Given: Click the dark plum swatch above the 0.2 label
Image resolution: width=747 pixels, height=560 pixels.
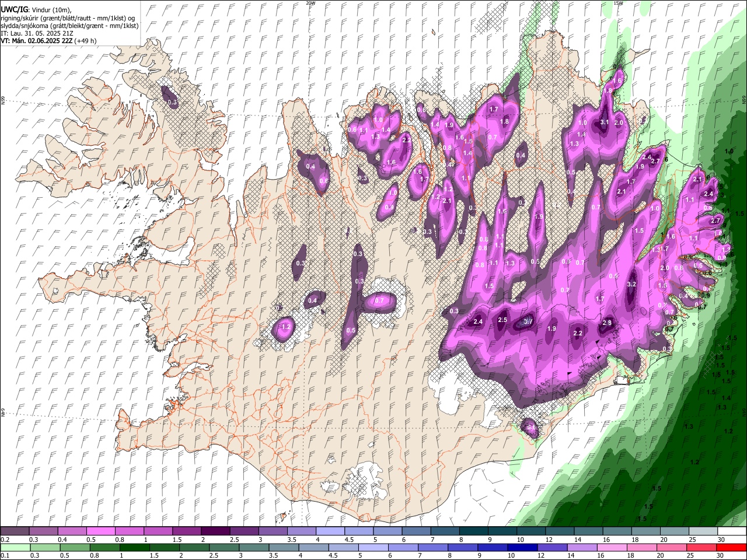Looking at the screenshot, I should pyautogui.click(x=15, y=531).
